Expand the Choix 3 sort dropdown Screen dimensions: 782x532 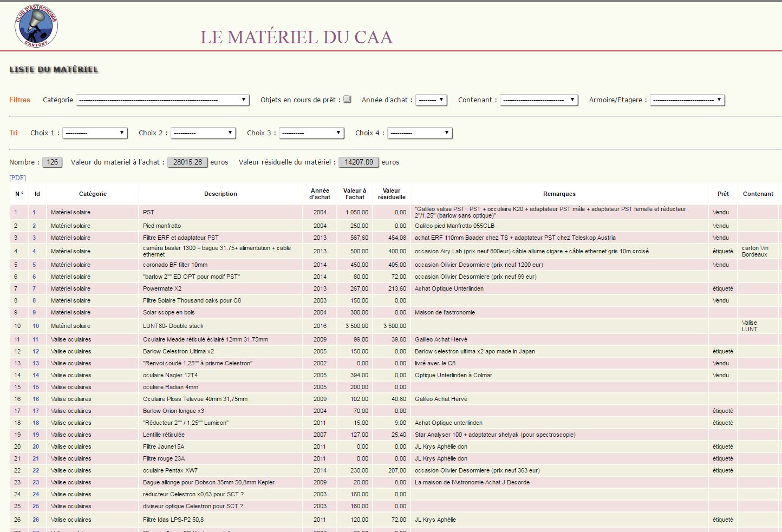tap(311, 133)
